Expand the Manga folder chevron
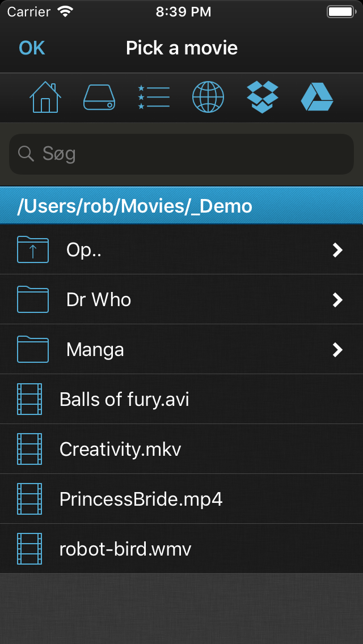Viewport: 363px width, 644px height. click(337, 350)
